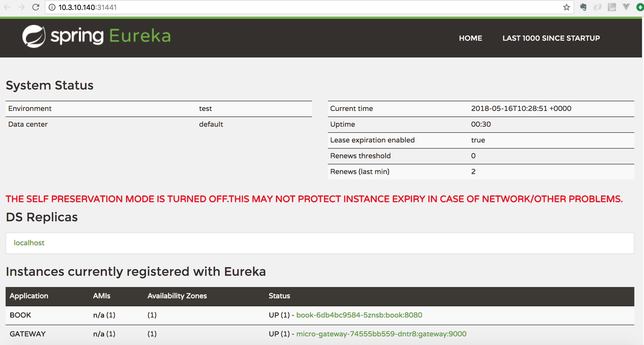This screenshot has width=644, height=345.
Task: Click the Application column header
Action: point(29,296)
